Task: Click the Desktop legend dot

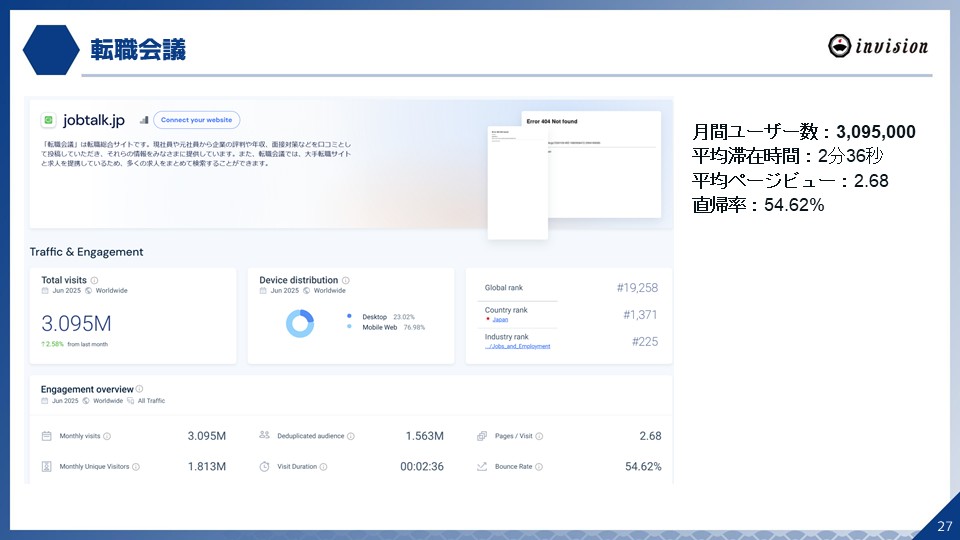Action: click(x=349, y=317)
